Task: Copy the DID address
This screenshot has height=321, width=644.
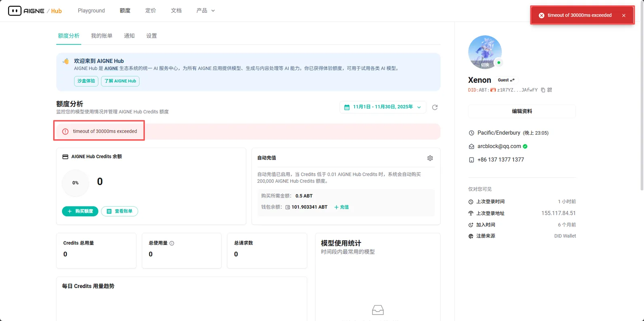Action: tap(543, 90)
